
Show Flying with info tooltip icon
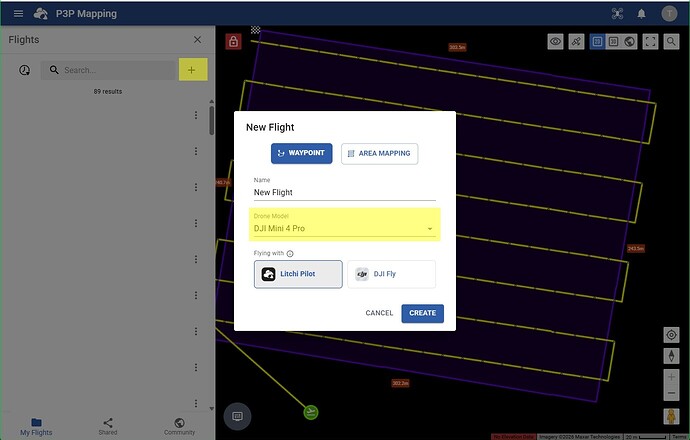pyautogui.click(x=290, y=253)
